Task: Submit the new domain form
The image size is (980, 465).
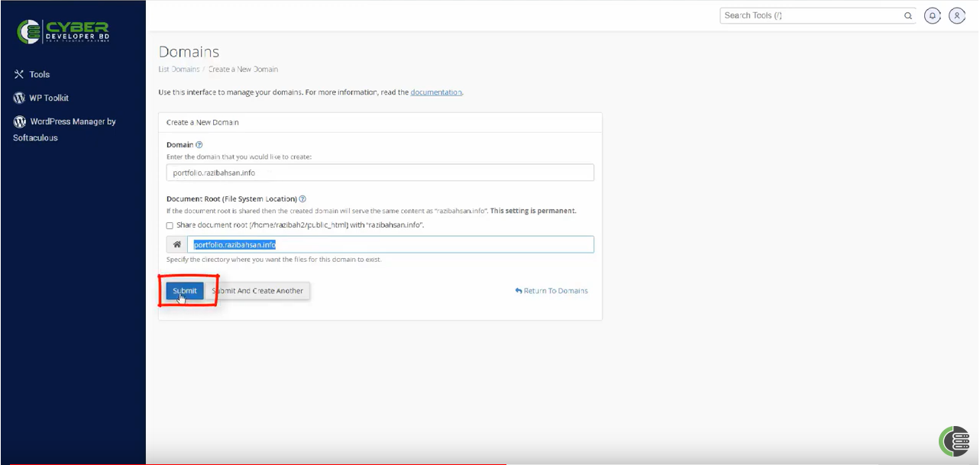Action: coord(184,290)
